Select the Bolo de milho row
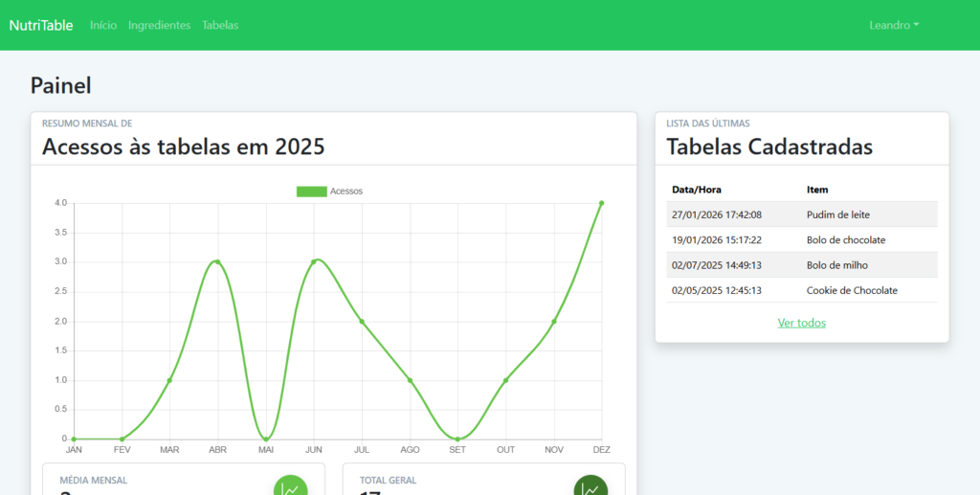 802,265
